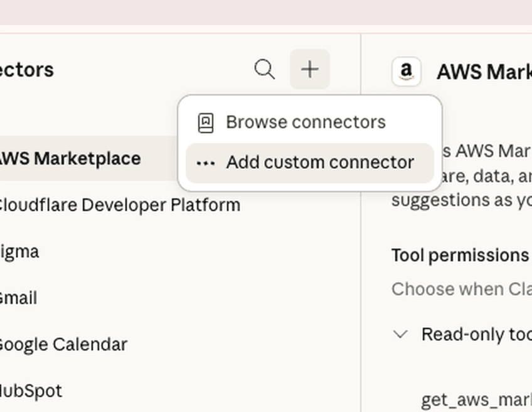
Task: Select AWS Marketplace connector in list
Action: coord(88,158)
